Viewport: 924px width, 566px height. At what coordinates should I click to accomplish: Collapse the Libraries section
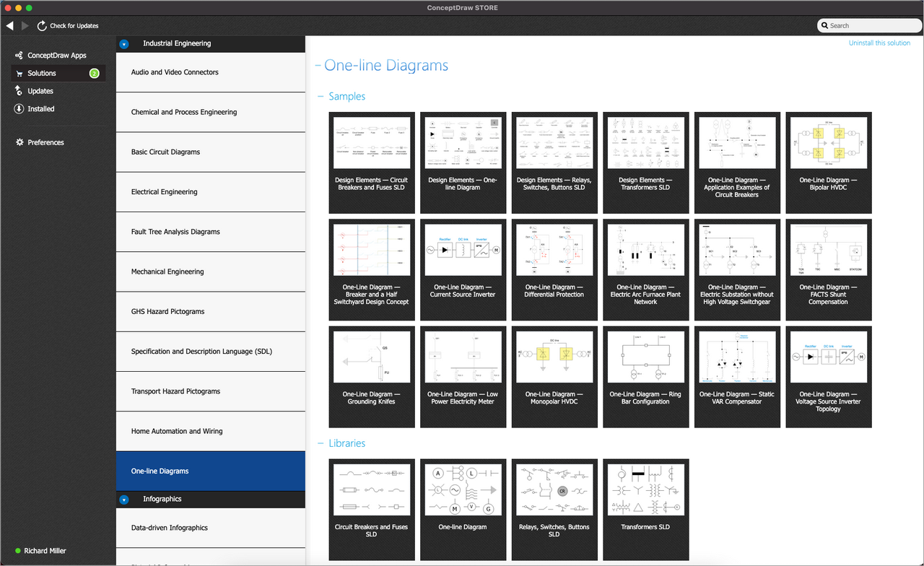coord(321,443)
